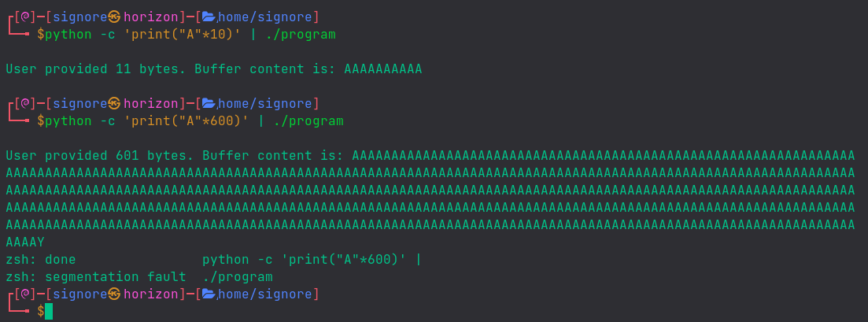Click the 'horizon' hostname in the first prompt

click(150, 16)
